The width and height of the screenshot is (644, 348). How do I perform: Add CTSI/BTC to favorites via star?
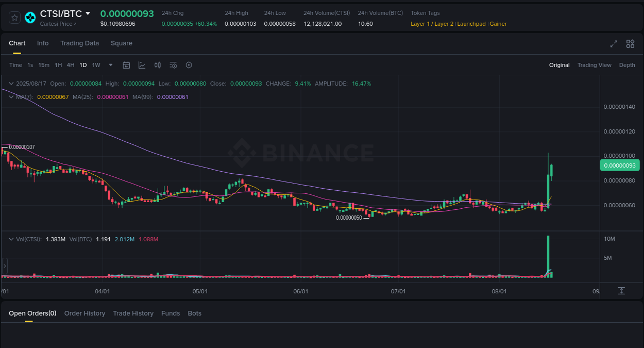pos(14,17)
